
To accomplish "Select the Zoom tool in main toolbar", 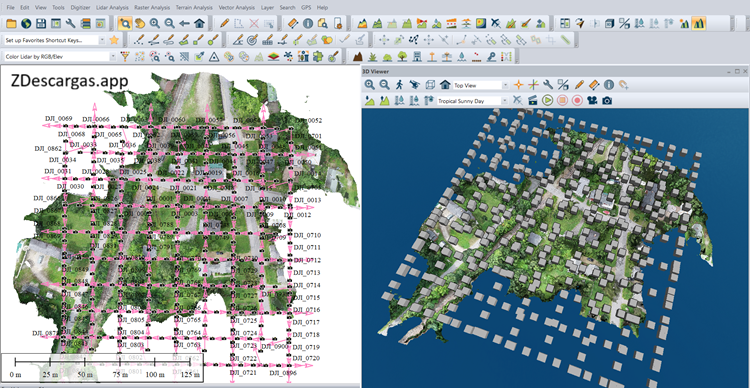I will pyautogui.click(x=125, y=23).
